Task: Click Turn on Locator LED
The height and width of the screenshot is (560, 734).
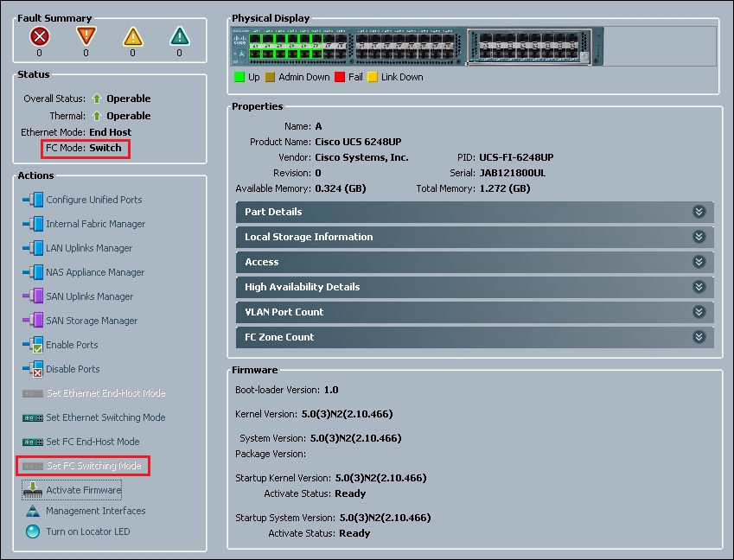Action: 88,532
